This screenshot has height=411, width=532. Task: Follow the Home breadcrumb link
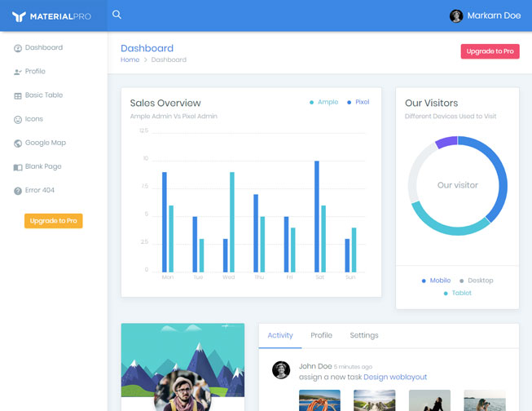coord(130,60)
